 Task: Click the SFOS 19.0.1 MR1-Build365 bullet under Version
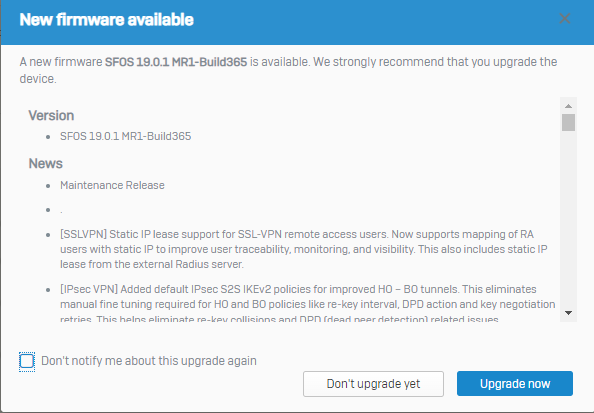125,136
